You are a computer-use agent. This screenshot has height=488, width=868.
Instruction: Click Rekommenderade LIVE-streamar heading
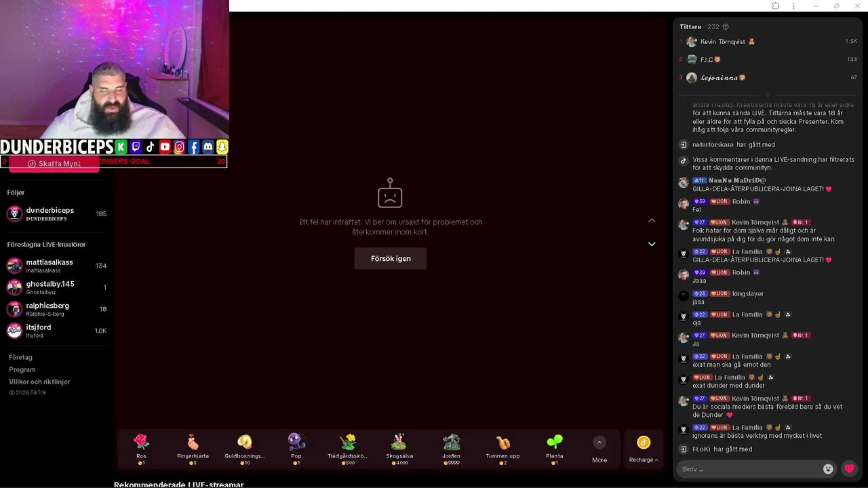[178, 484]
